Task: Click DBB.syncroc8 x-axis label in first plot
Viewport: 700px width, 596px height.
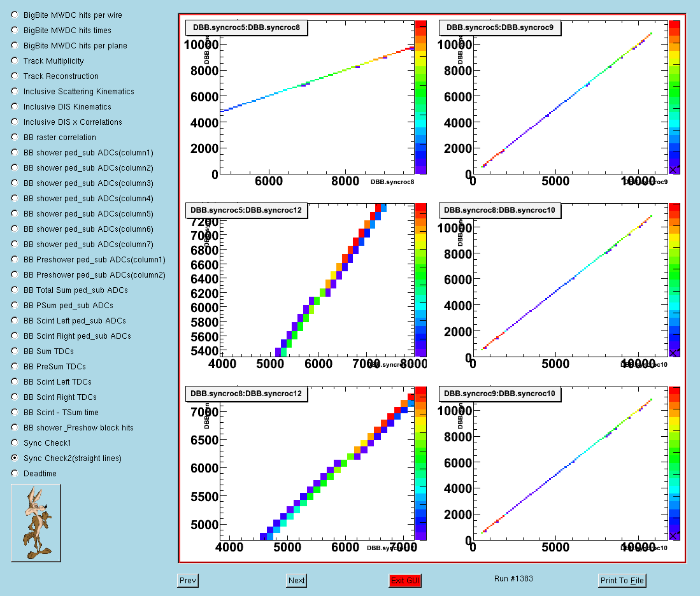Action: pyautogui.click(x=392, y=181)
